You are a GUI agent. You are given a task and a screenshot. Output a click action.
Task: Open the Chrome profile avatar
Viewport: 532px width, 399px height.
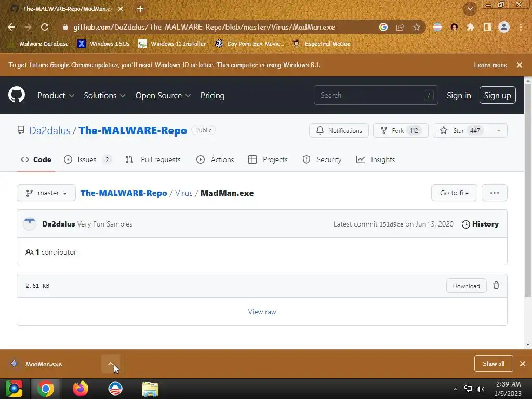click(504, 27)
